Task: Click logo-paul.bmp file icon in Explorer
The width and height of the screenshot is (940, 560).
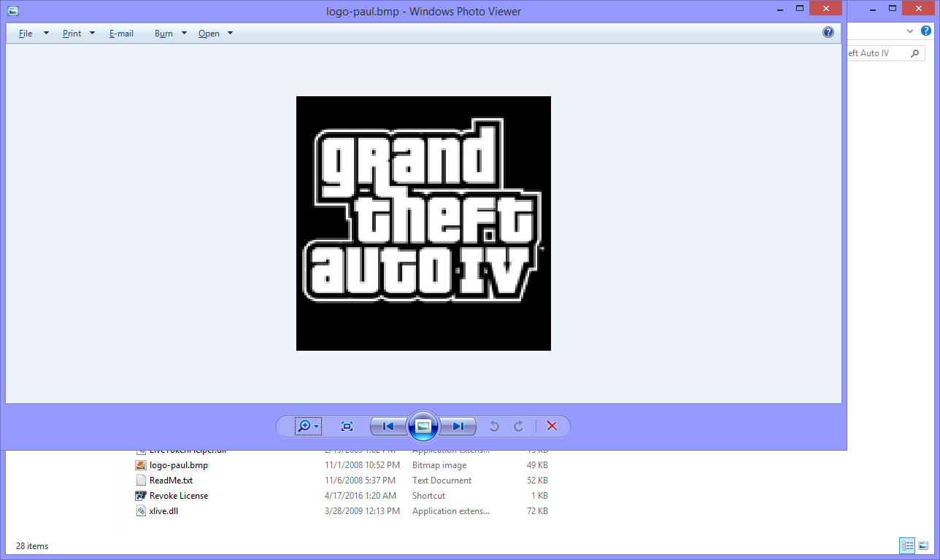Action: pos(142,465)
